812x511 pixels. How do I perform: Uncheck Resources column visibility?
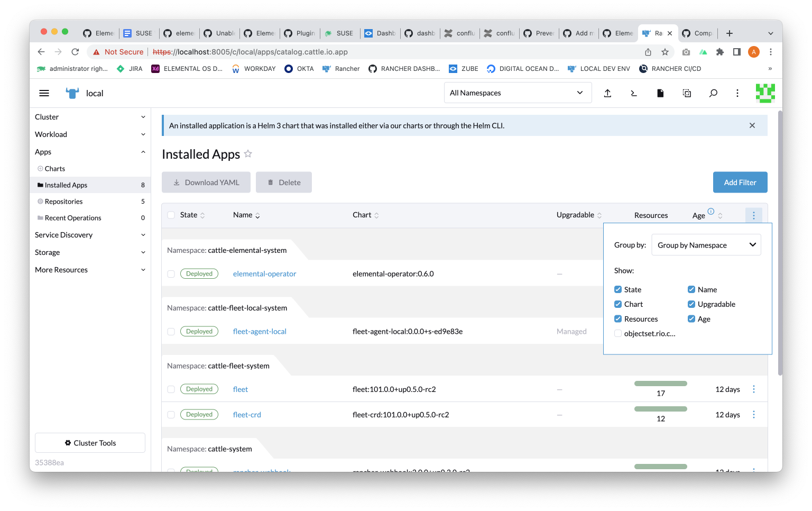tap(618, 319)
